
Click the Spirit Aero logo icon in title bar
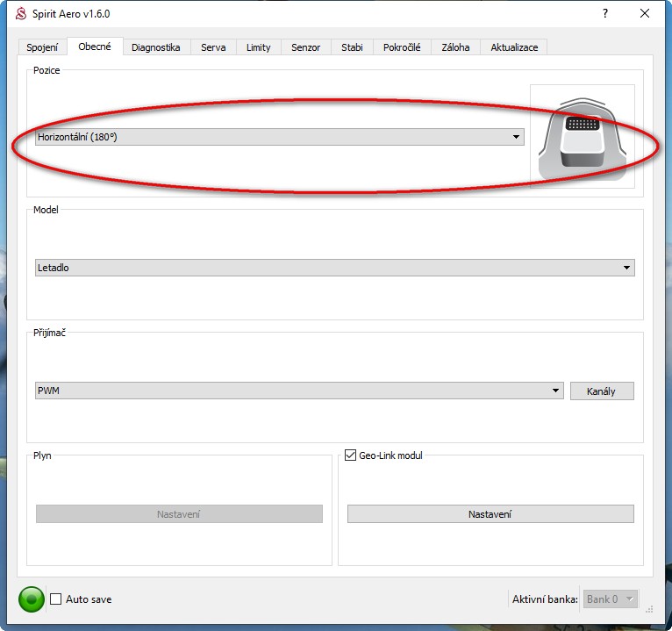[21, 14]
